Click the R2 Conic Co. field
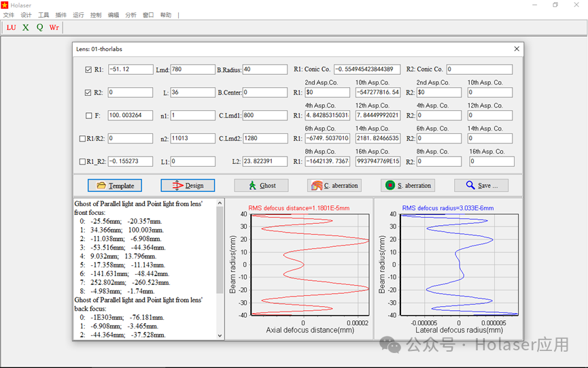 click(479, 69)
